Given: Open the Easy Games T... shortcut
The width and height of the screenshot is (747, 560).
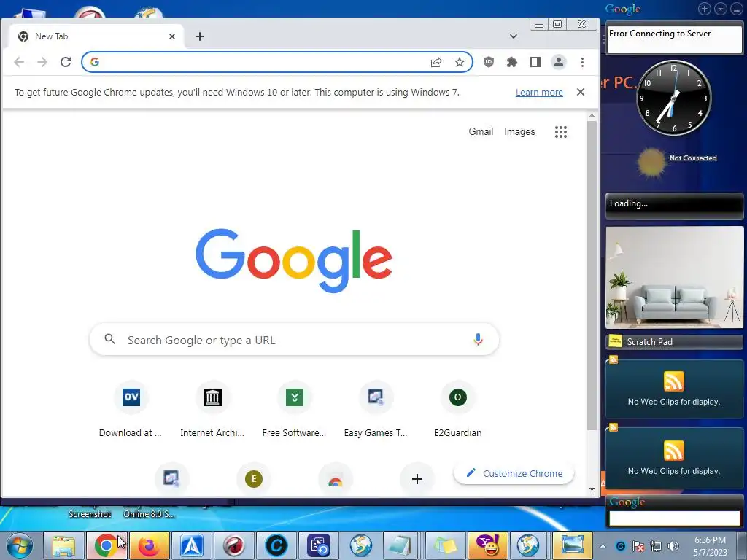Looking at the screenshot, I should pos(376,409).
